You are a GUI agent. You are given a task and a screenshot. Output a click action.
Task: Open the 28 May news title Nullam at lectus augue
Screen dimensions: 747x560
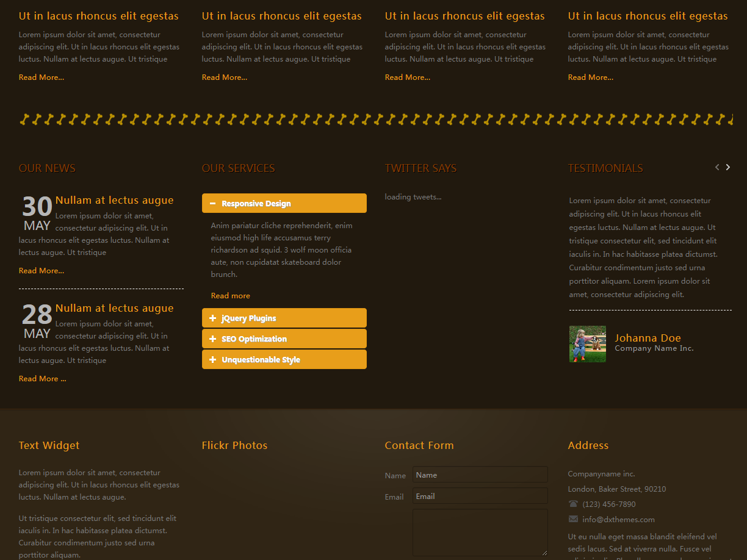pos(115,308)
